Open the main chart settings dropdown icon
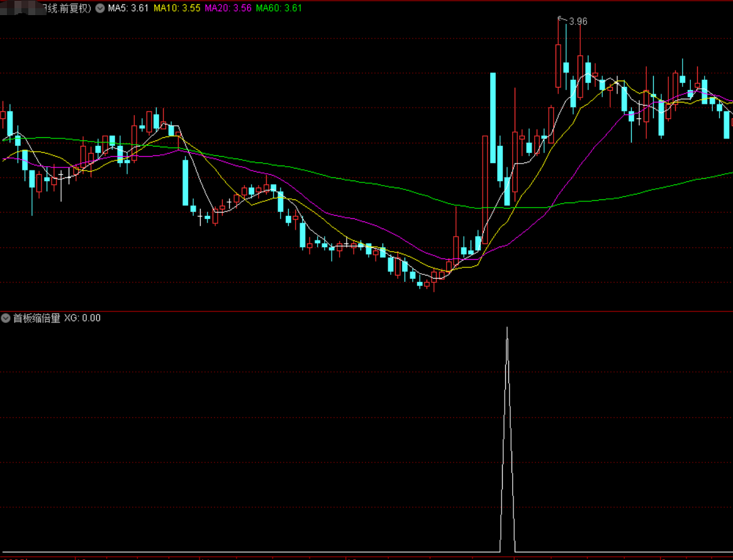The height and width of the screenshot is (560, 733). click(x=100, y=8)
